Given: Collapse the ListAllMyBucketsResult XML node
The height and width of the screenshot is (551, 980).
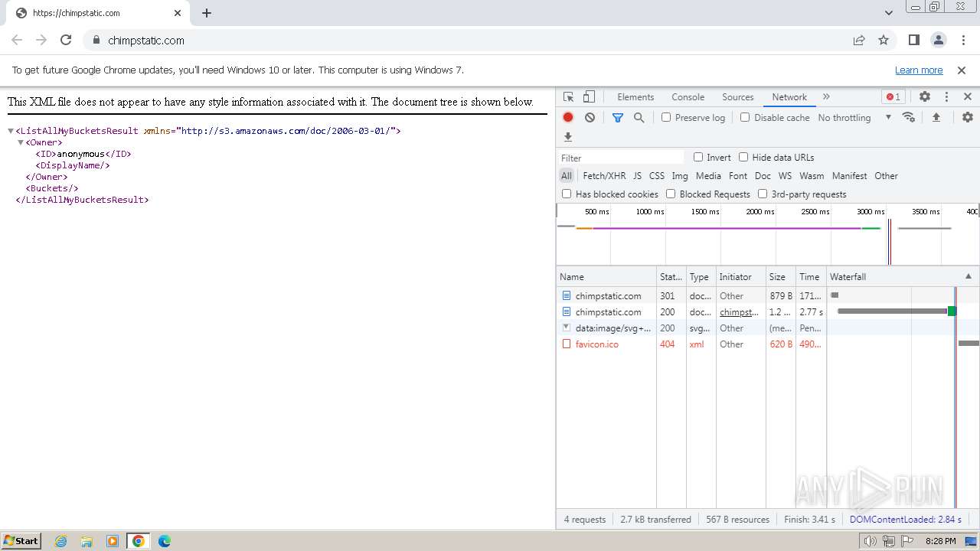Looking at the screenshot, I should point(11,131).
